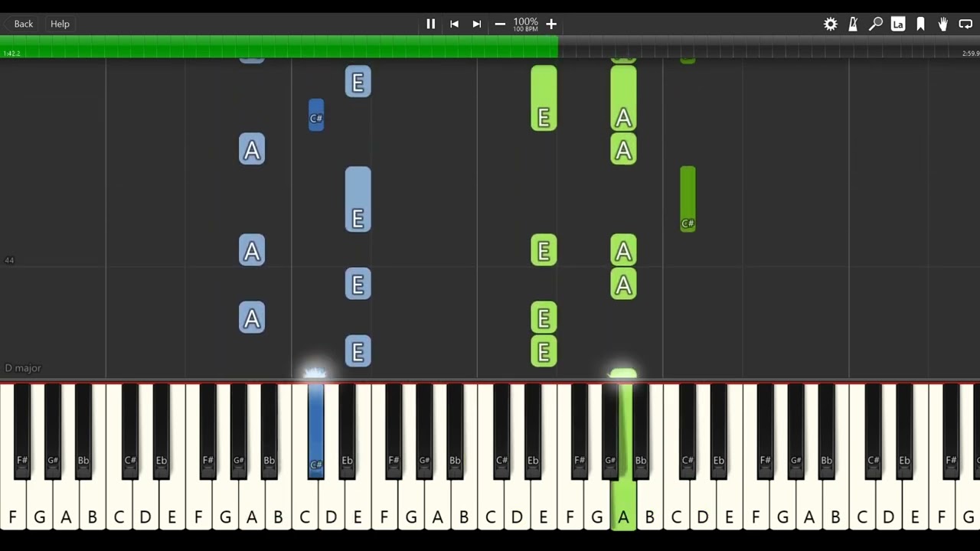Click the D major key signature label
Image resolution: width=980 pixels, height=551 pixels.
click(23, 368)
